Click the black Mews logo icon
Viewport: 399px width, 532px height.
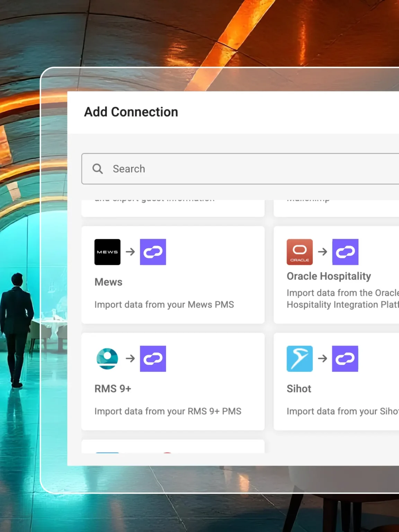coord(107,252)
